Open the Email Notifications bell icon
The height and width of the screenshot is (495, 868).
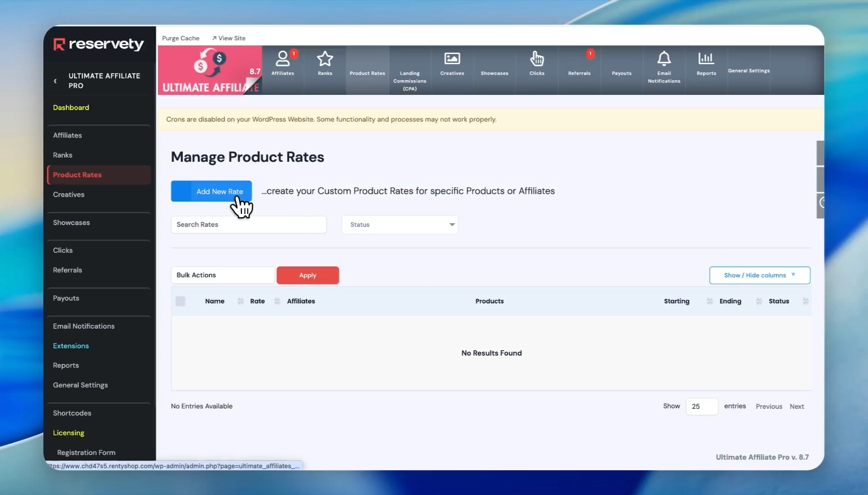pyautogui.click(x=664, y=59)
